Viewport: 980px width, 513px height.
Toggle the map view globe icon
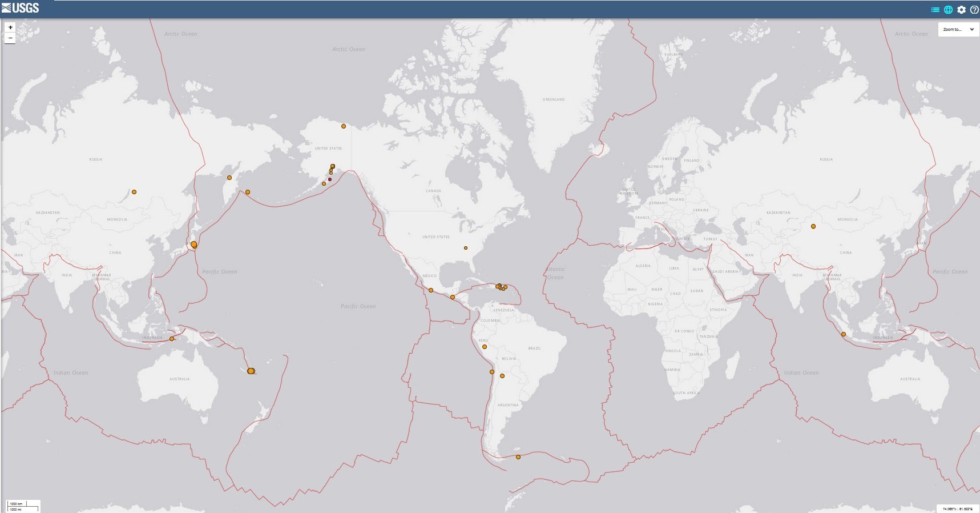click(948, 10)
